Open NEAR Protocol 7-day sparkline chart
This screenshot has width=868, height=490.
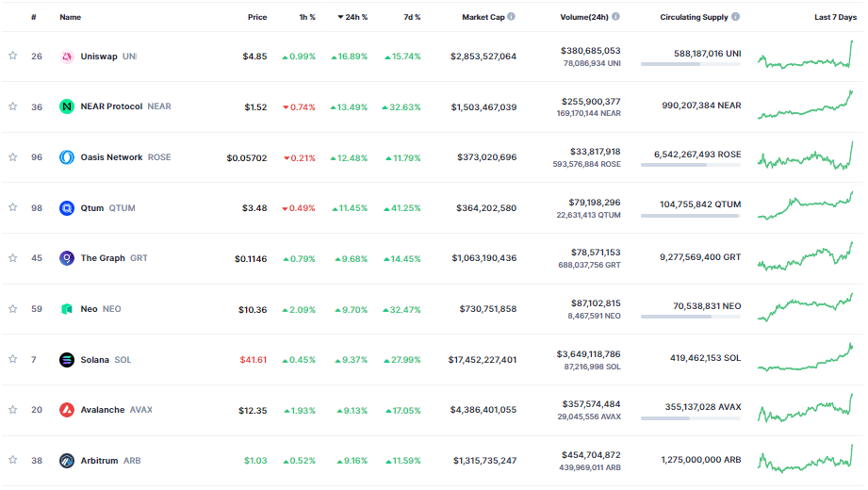click(806, 106)
